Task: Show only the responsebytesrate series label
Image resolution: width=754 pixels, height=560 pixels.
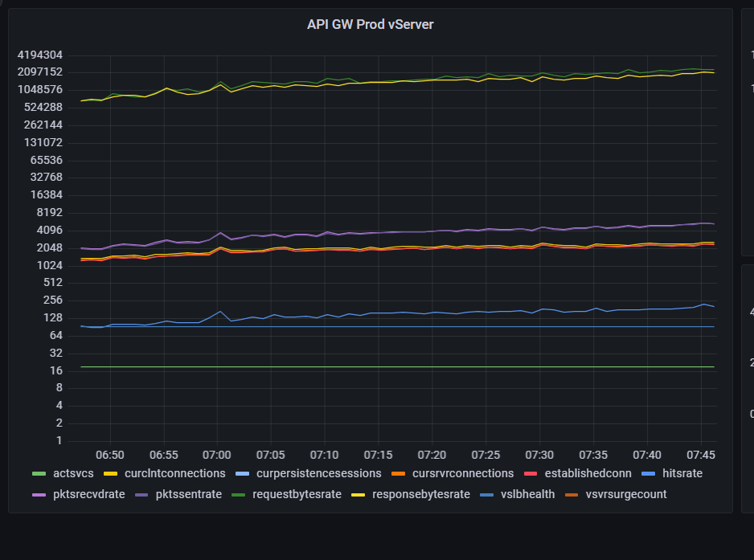Action: coord(420,495)
